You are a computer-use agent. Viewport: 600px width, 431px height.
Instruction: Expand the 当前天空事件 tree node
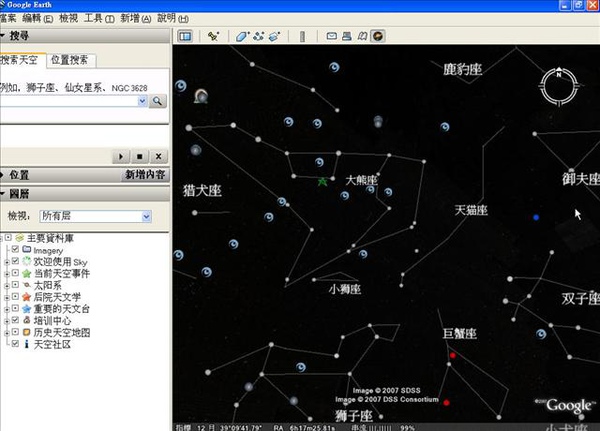7,274
